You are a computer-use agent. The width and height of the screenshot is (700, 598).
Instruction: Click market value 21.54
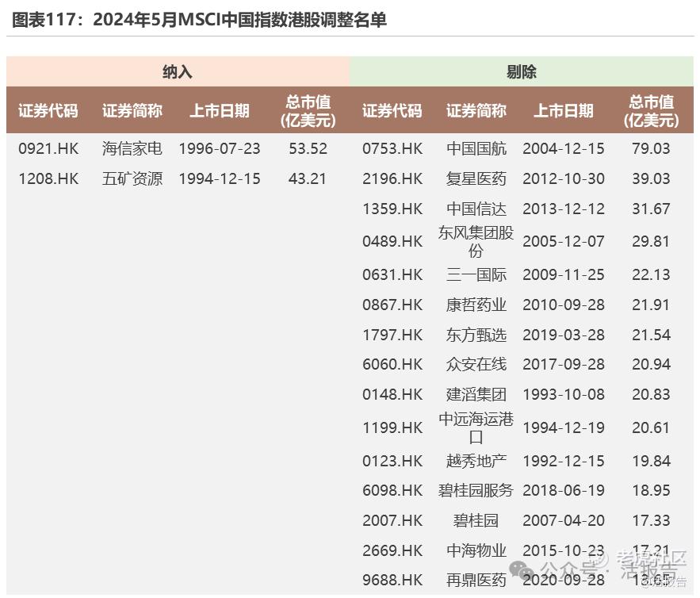point(652,335)
